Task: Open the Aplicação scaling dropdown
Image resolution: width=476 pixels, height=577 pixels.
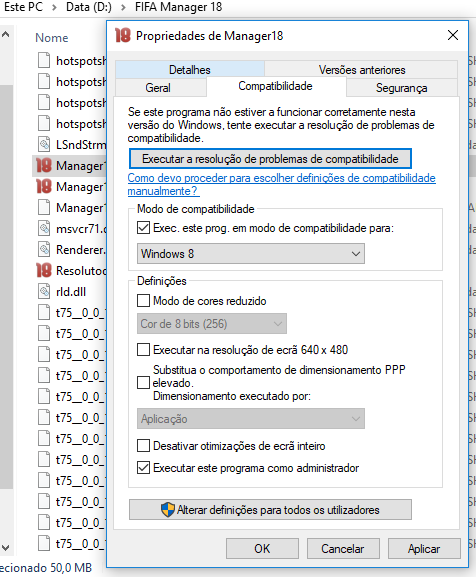Action: click(x=251, y=419)
